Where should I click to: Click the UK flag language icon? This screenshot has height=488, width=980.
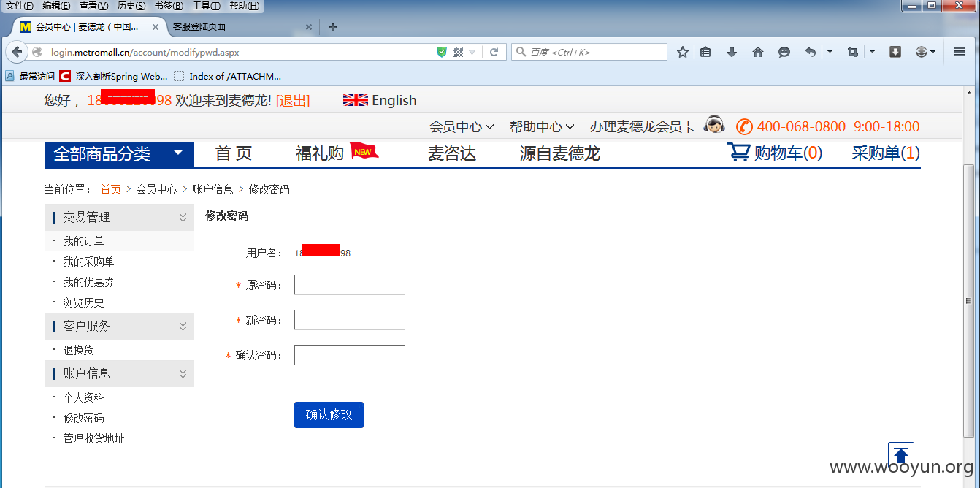[356, 100]
